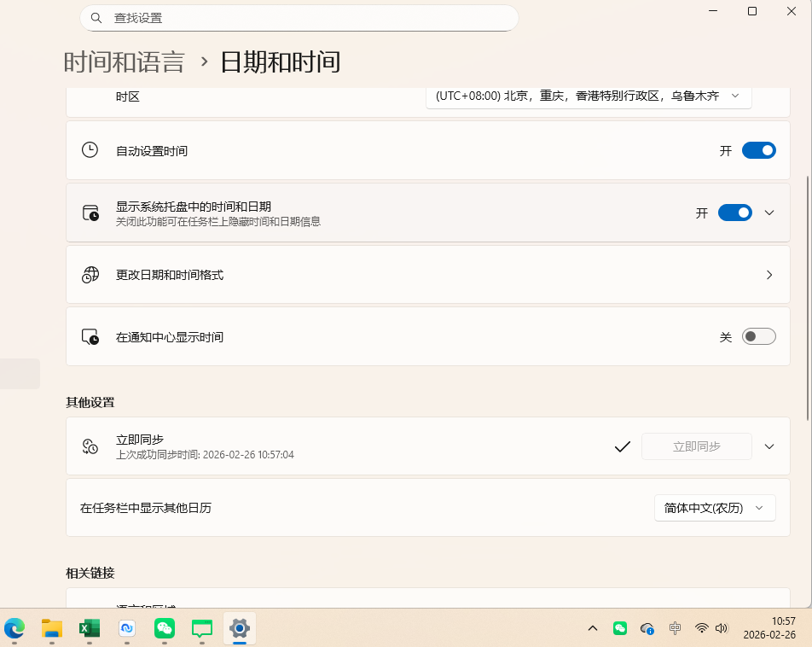Disable 显示系统托盘中的时间和日期

[x=734, y=213]
